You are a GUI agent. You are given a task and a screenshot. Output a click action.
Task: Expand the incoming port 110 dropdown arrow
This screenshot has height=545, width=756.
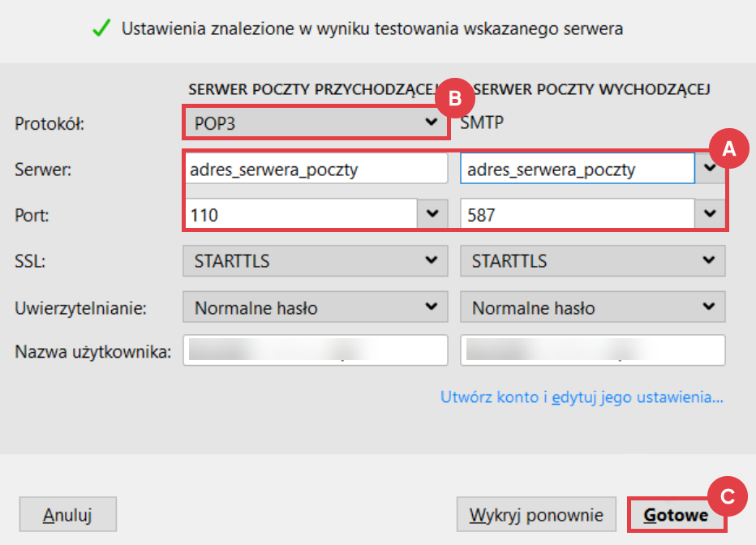[x=432, y=214]
